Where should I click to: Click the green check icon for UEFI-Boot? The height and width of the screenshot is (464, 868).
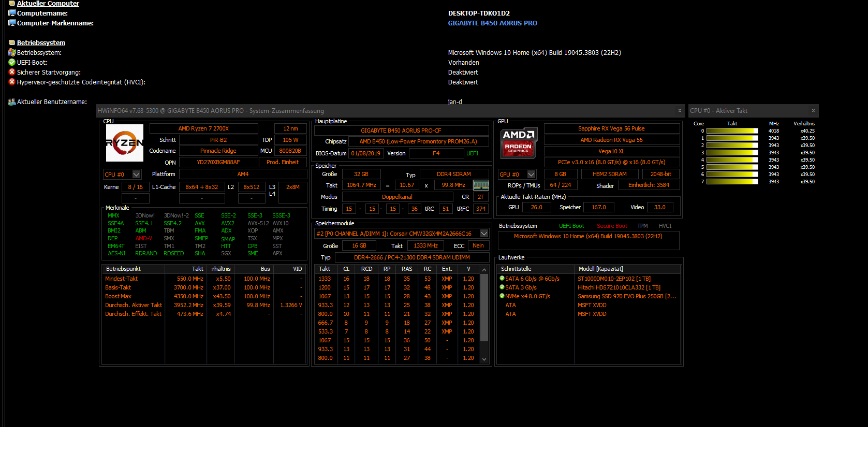pyautogui.click(x=12, y=62)
